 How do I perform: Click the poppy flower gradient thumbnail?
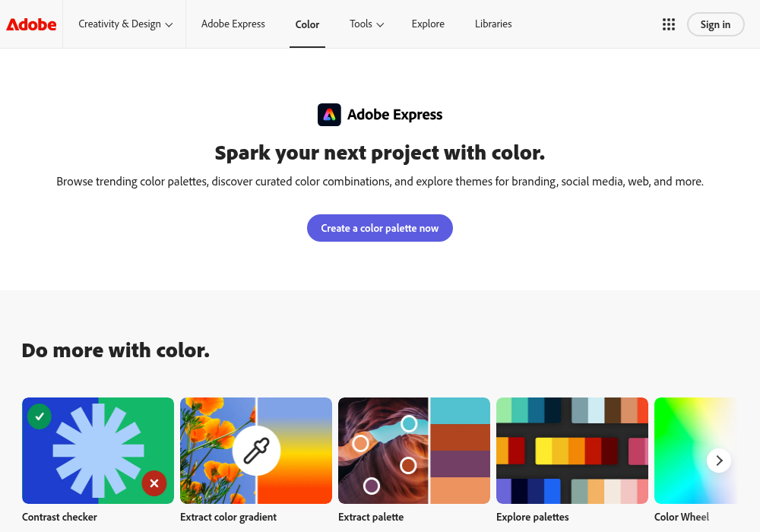coord(256,451)
